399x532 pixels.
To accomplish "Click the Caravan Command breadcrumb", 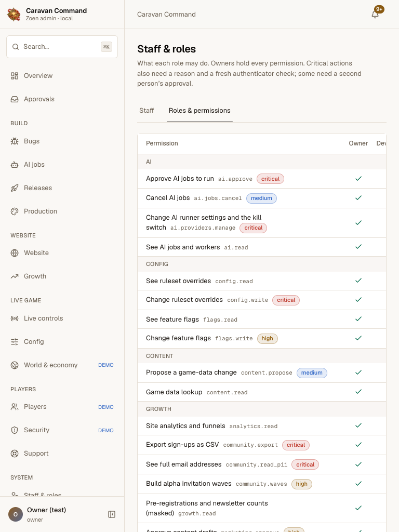I will (x=166, y=15).
